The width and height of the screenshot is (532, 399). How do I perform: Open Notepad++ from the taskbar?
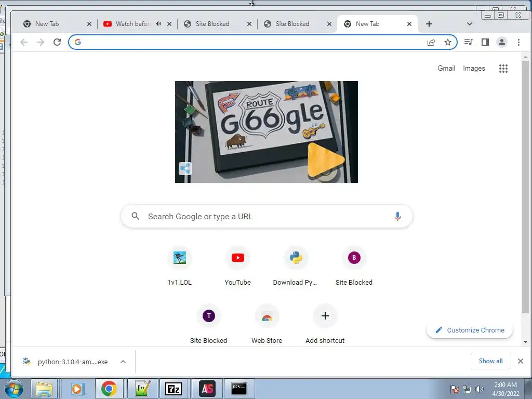point(142,389)
